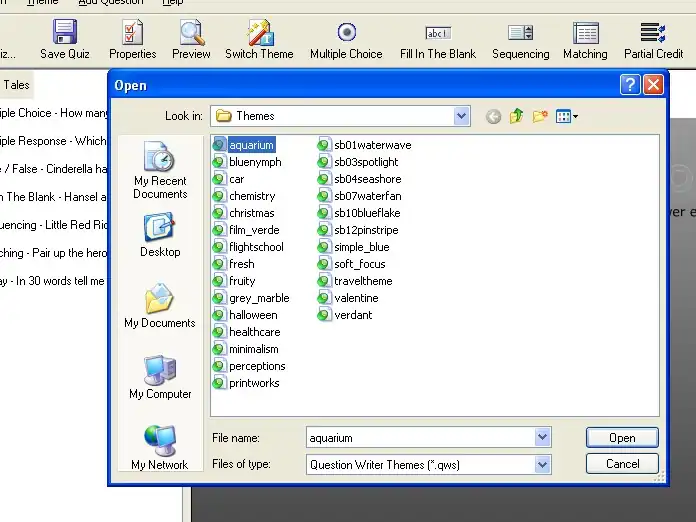Click the Switch Theme icon

point(259,39)
